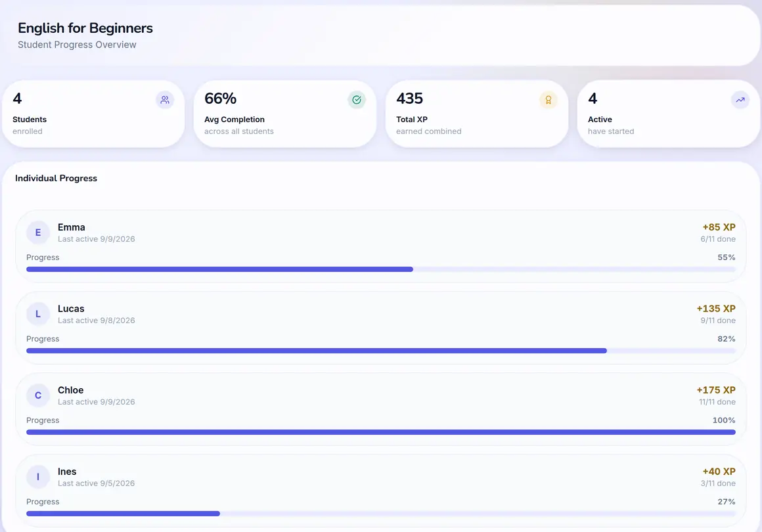Click the 3/11 done text
This screenshot has height=532, width=762.
718,483
